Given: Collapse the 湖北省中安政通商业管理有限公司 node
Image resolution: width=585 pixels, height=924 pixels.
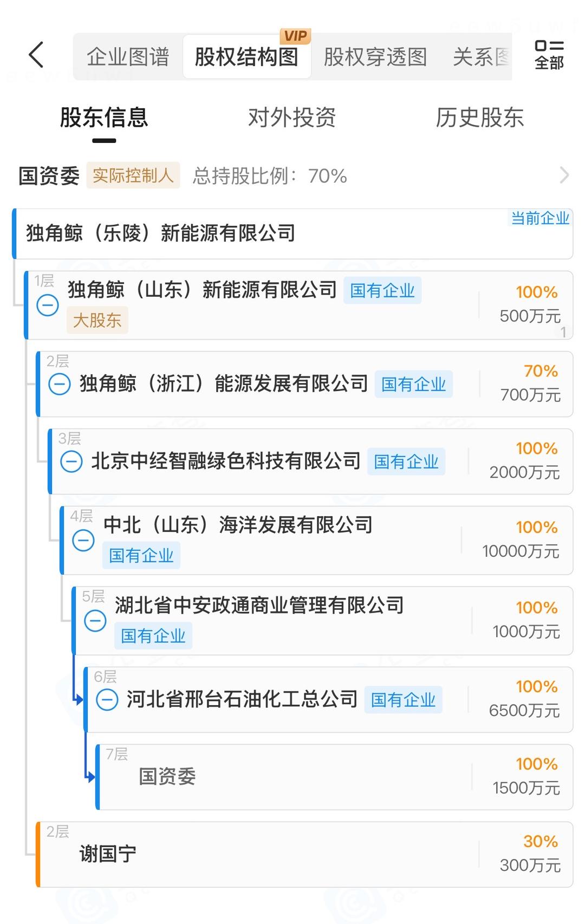Looking at the screenshot, I should point(95,621).
